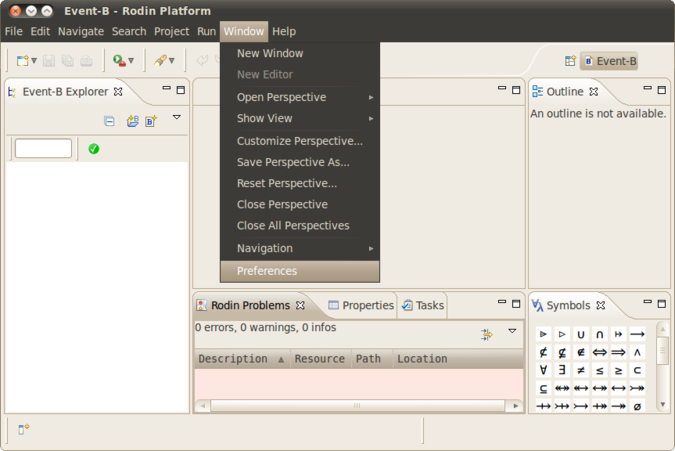Insert the greater or equal ≥ symbol
Viewport: 675px width, 451px height.
click(x=619, y=370)
